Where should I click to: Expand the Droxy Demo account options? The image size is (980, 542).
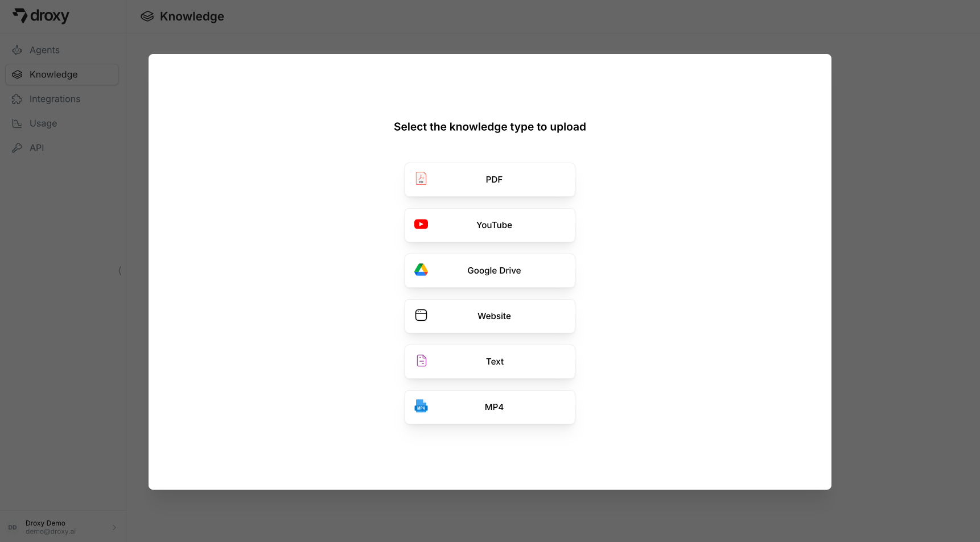pos(113,527)
